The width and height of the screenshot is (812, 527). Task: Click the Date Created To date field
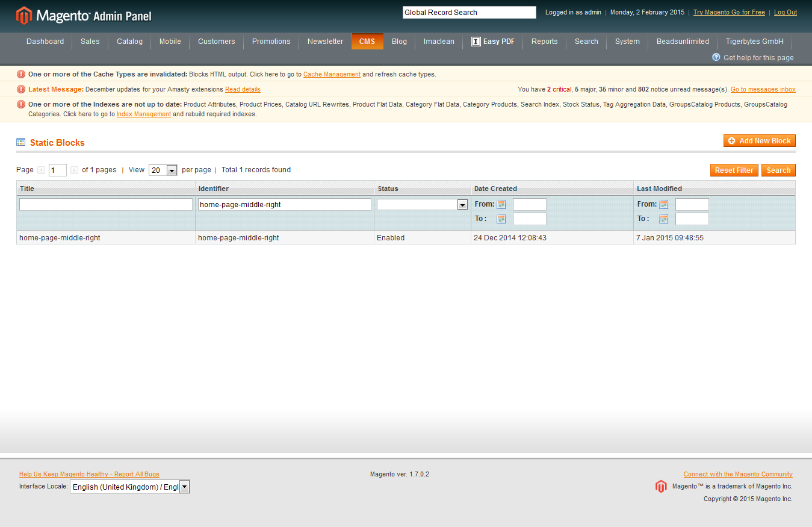[530, 219]
